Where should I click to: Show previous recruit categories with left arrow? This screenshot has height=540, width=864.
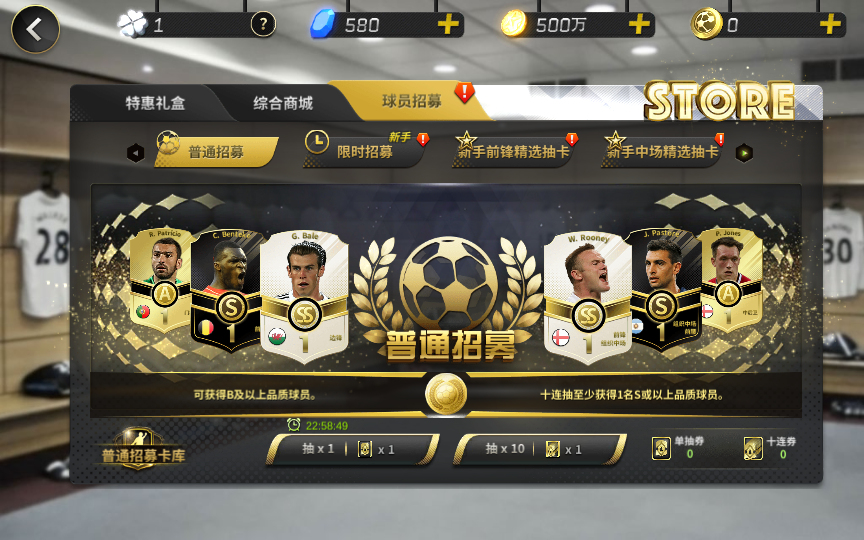[136, 153]
